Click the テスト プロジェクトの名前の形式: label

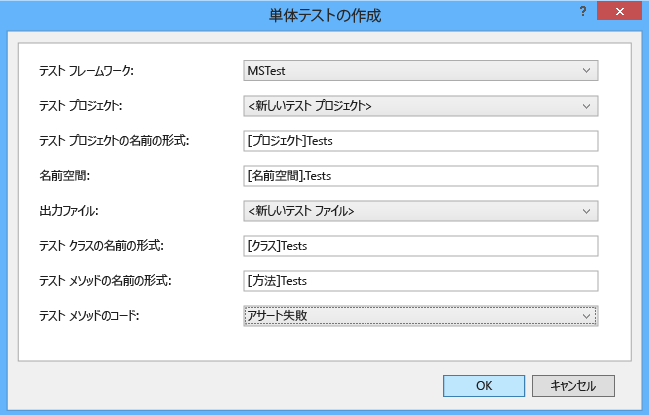point(114,141)
